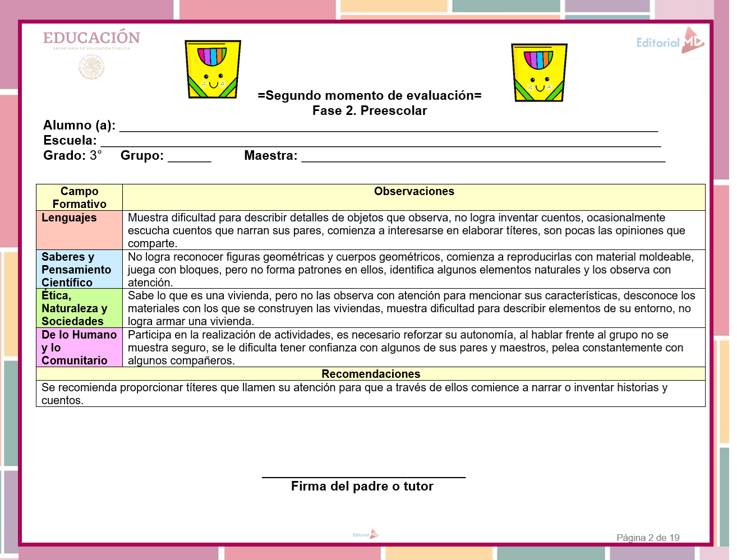The image size is (737, 560).
Task: Select the magenta De lo Humano y lo Comunitario cell
Action: coord(79,347)
